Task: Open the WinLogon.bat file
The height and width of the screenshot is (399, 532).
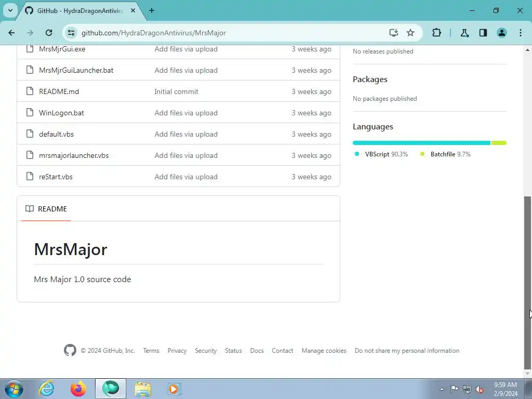Action: (x=61, y=113)
